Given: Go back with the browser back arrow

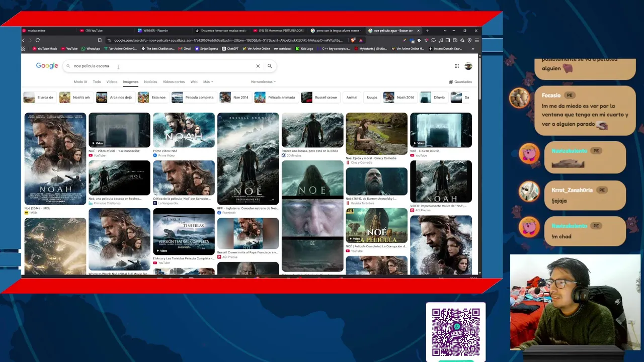Looking at the screenshot, I should coord(23,40).
